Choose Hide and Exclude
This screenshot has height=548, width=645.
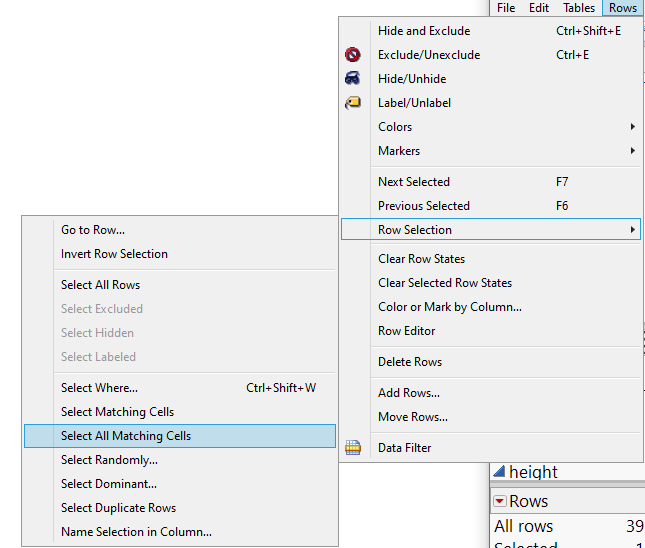(423, 31)
